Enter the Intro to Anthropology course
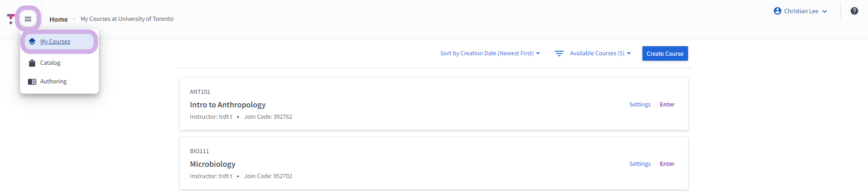Image resolution: width=868 pixels, height=193 pixels. (x=667, y=105)
